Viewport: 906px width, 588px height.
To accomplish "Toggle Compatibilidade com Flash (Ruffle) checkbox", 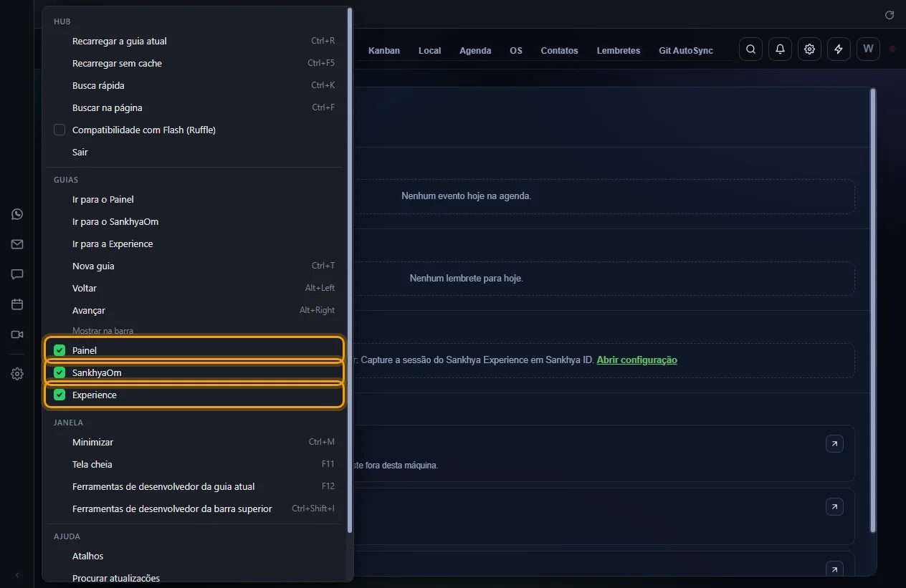I will (59, 130).
